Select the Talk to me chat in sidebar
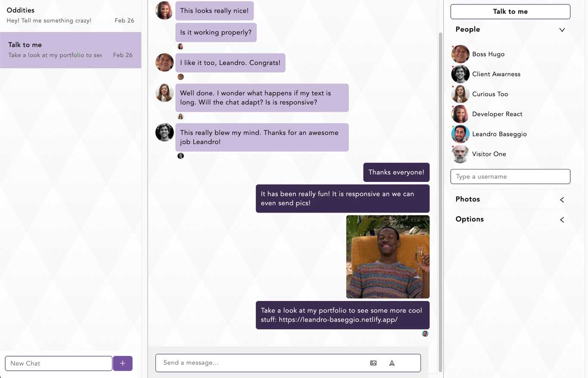The width and height of the screenshot is (588, 378). [71, 50]
